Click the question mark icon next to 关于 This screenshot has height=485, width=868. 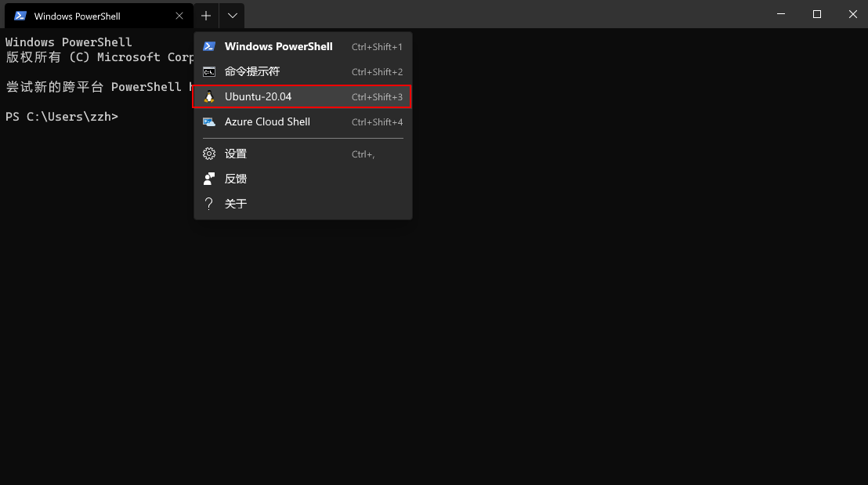click(x=208, y=203)
